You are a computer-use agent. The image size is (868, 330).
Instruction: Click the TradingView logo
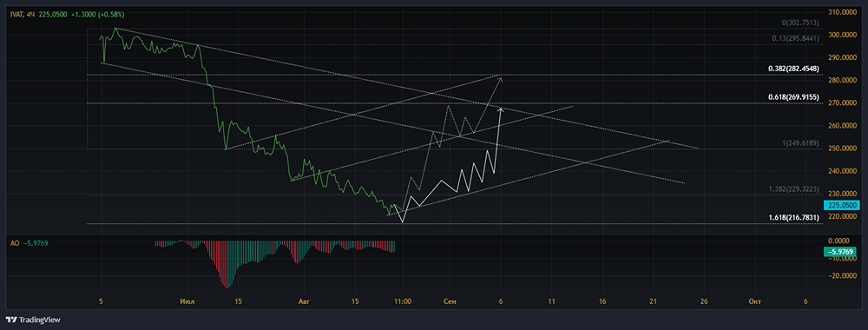point(33,320)
